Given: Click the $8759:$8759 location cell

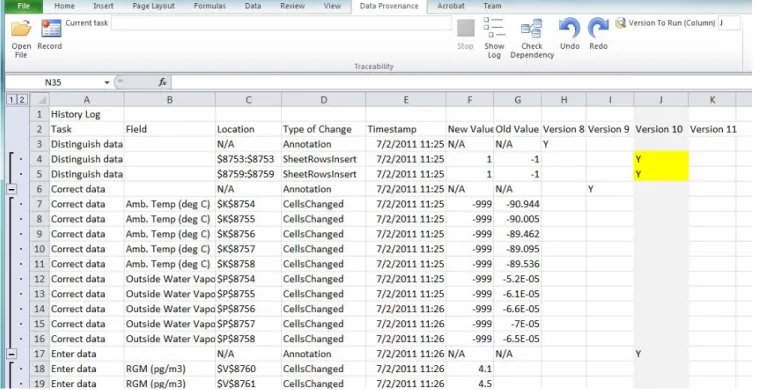Looking at the screenshot, I should click(x=248, y=174).
